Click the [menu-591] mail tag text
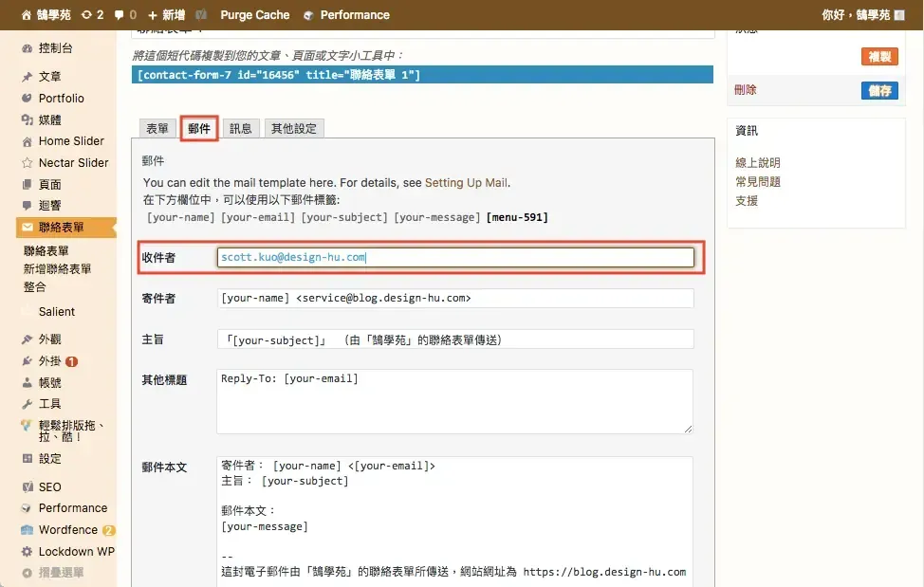The width and height of the screenshot is (924, 587). point(517,217)
